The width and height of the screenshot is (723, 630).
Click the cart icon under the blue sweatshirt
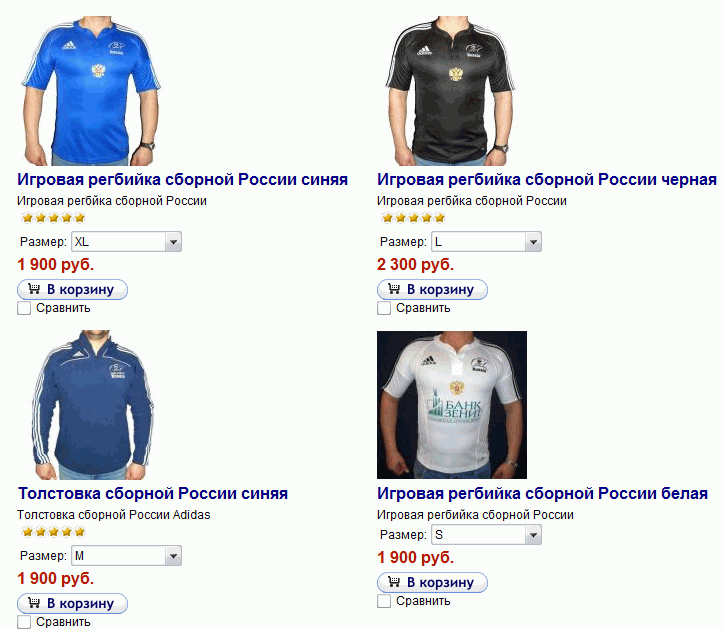pyautogui.click(x=33, y=603)
